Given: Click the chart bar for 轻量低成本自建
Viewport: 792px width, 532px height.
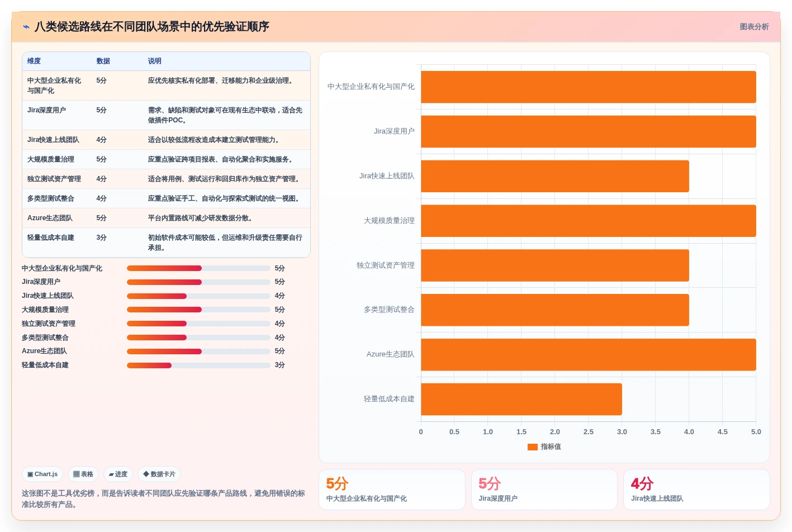Looking at the screenshot, I should point(521,399).
